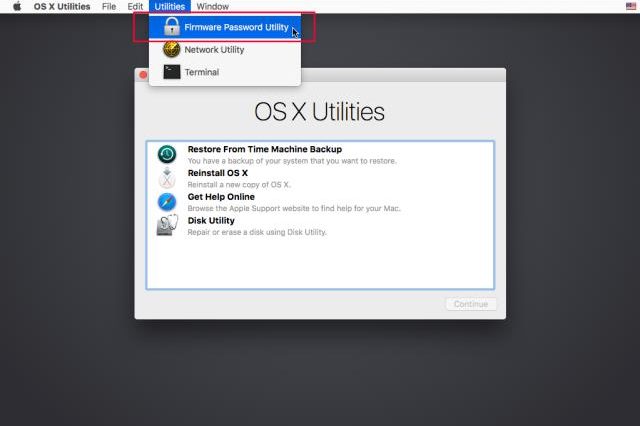Click the Terminal black window icon
Screen dimensions: 640x426
[172, 72]
